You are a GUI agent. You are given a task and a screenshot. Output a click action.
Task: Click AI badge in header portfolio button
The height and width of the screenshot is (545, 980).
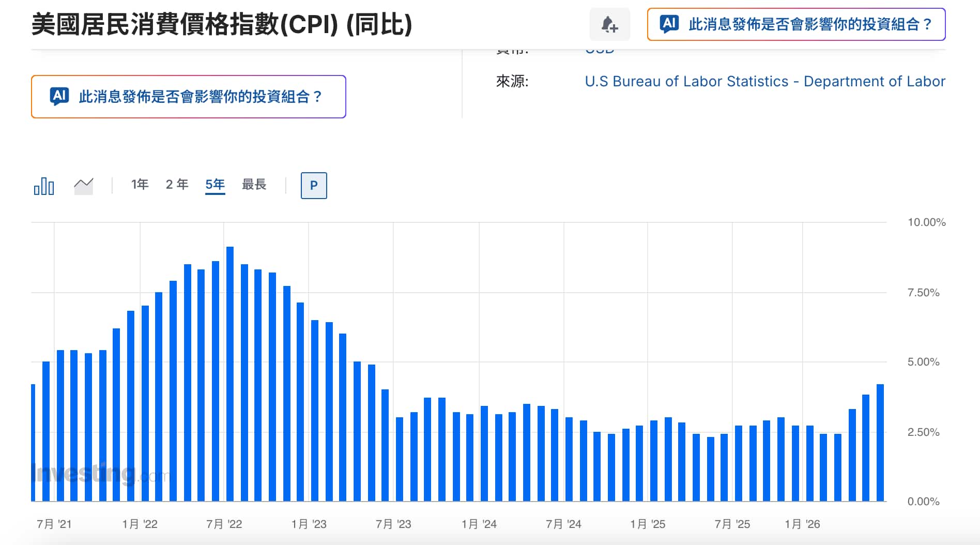[x=669, y=24]
